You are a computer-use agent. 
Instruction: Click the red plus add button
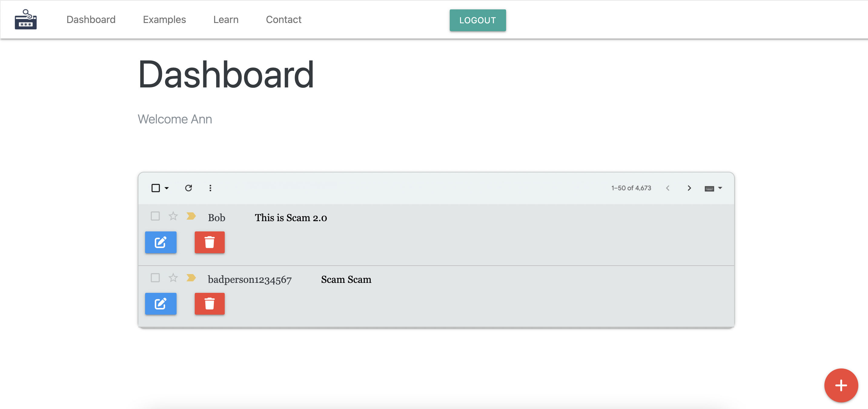click(x=841, y=385)
